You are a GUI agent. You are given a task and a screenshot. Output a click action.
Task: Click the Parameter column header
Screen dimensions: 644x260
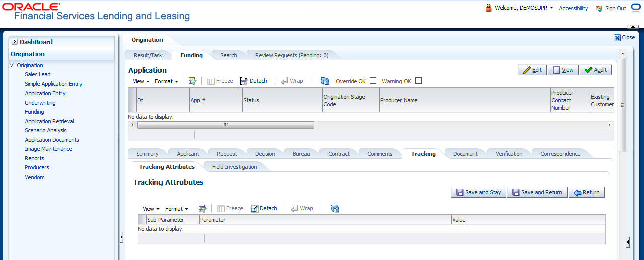[x=326, y=220]
